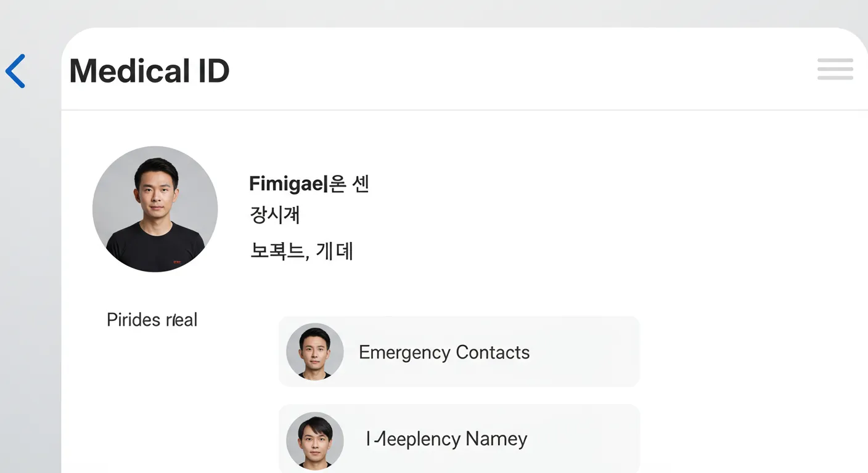Image resolution: width=868 pixels, height=473 pixels.
Task: Click the gray header divider bar
Action: [x=465, y=111]
